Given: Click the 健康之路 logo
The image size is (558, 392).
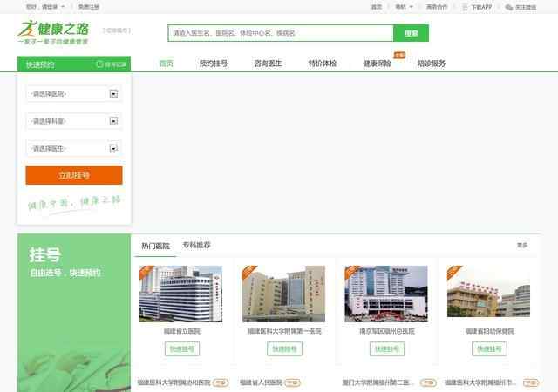Looking at the screenshot, I should 54,31.
